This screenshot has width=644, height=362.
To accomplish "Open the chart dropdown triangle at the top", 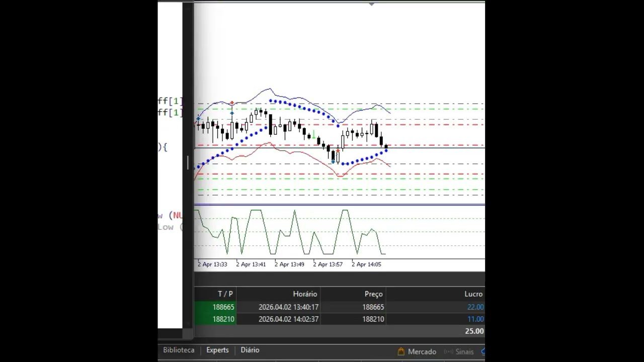I will click(x=371, y=4).
